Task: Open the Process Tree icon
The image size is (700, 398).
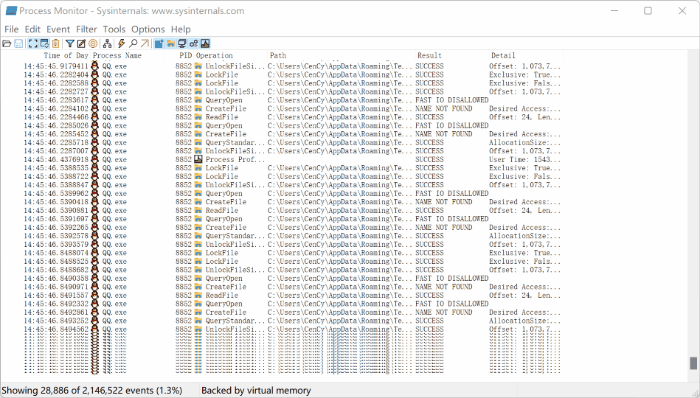Action: point(107,43)
